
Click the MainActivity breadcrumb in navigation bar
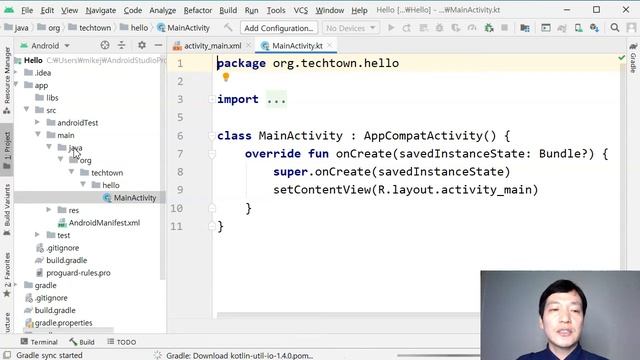pos(183,28)
